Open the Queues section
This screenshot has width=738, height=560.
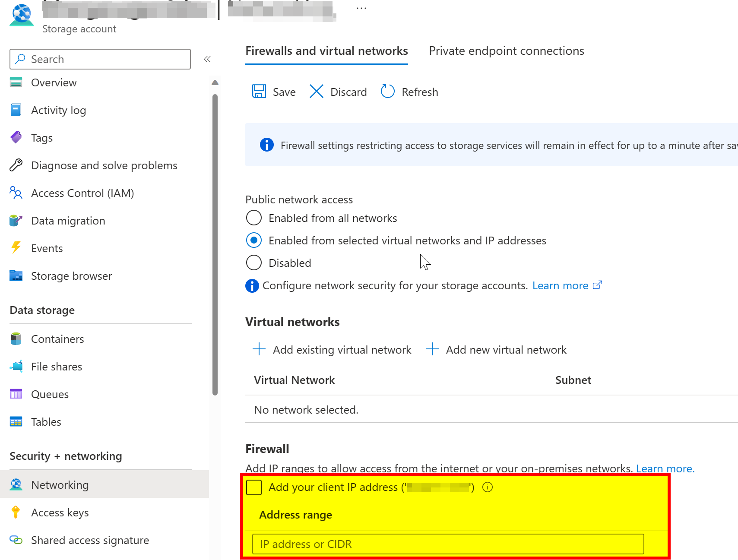tap(50, 394)
